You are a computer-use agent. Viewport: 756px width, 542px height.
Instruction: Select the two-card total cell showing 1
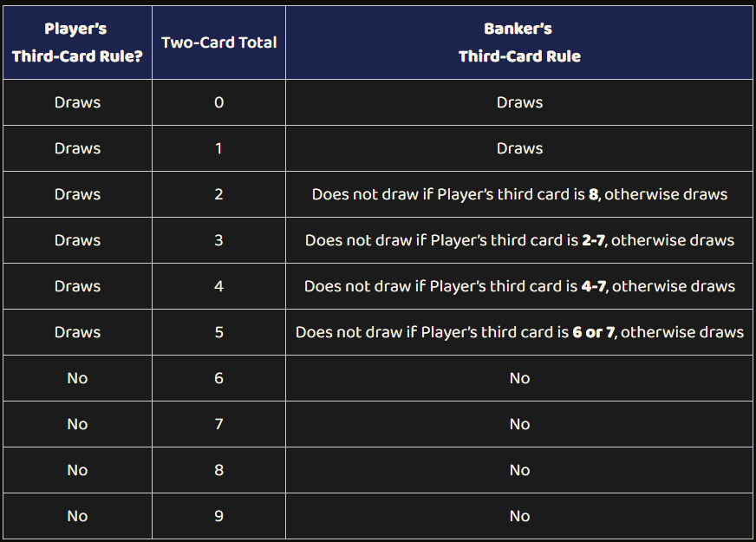[218, 148]
